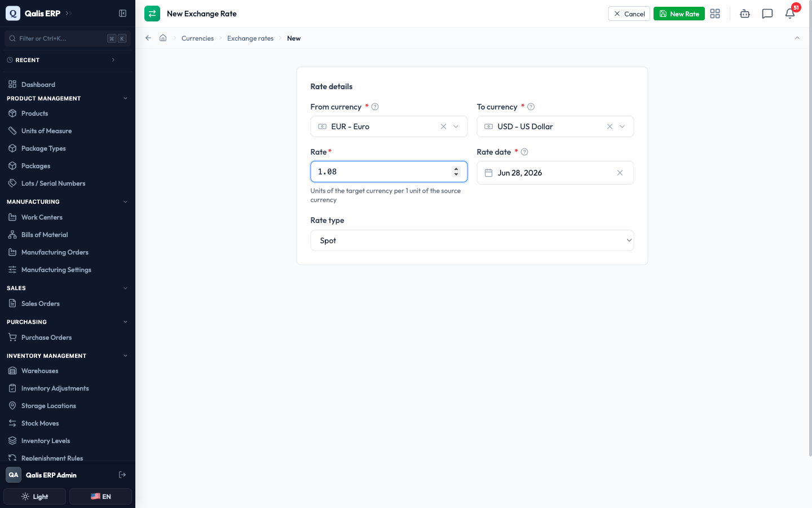Open the Rate type Spot dropdown

[472, 240]
